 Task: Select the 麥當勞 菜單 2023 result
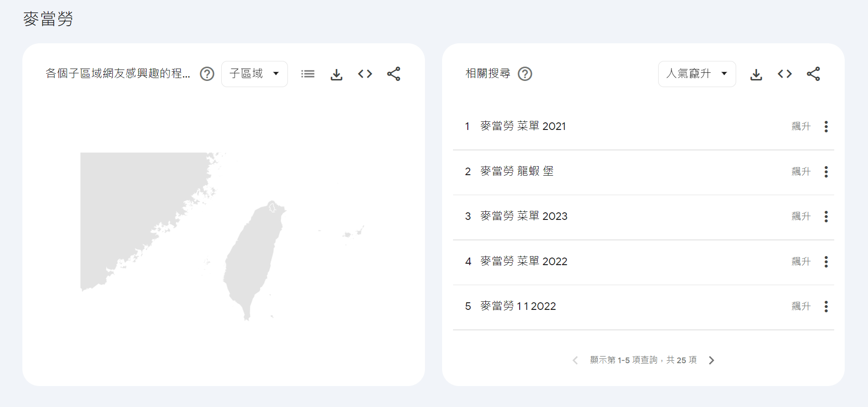tap(523, 216)
